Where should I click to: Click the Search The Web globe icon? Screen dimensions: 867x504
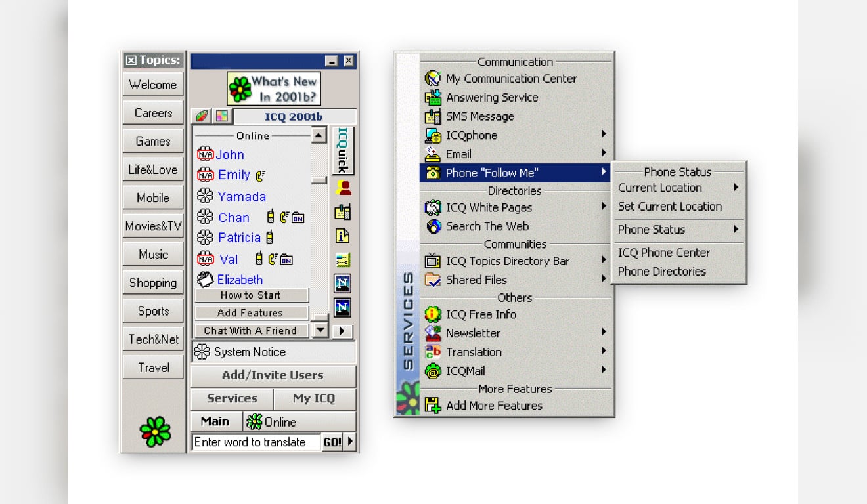(x=433, y=226)
